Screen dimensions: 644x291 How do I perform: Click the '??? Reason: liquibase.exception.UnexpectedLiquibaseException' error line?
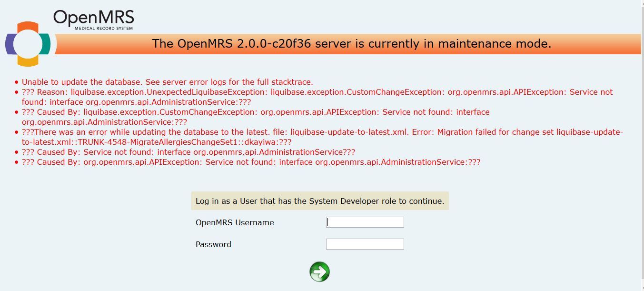point(317,97)
